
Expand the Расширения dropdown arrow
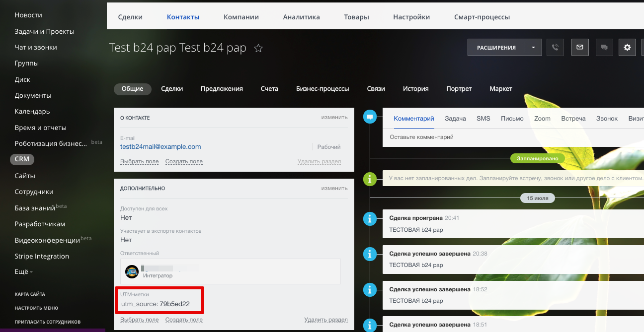click(533, 48)
